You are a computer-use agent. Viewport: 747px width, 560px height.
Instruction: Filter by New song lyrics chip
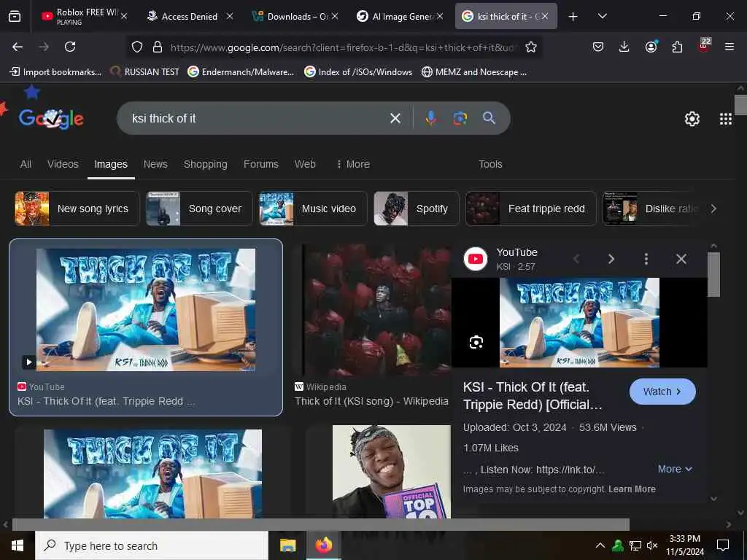pyautogui.click(x=77, y=209)
